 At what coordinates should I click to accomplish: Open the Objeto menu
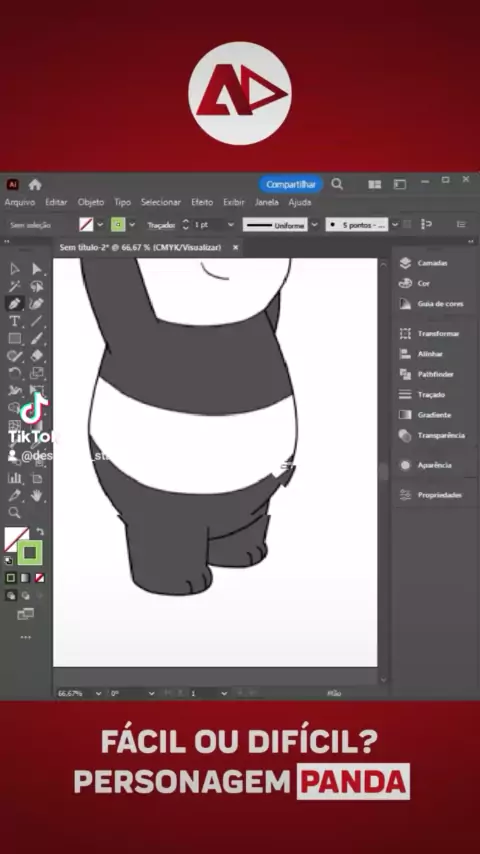coord(90,202)
